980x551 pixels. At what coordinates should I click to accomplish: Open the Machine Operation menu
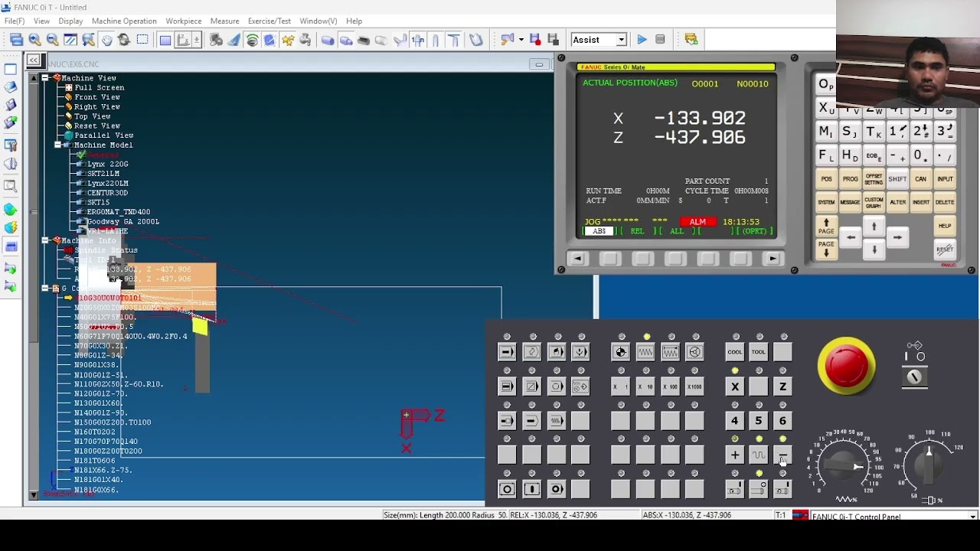click(x=124, y=21)
